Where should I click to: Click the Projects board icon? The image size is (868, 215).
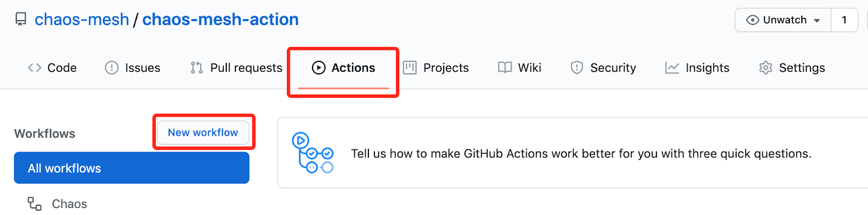tap(410, 68)
